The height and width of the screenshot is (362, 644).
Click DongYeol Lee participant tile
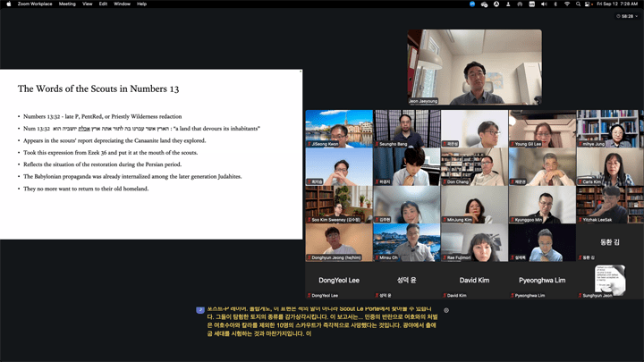point(338,280)
